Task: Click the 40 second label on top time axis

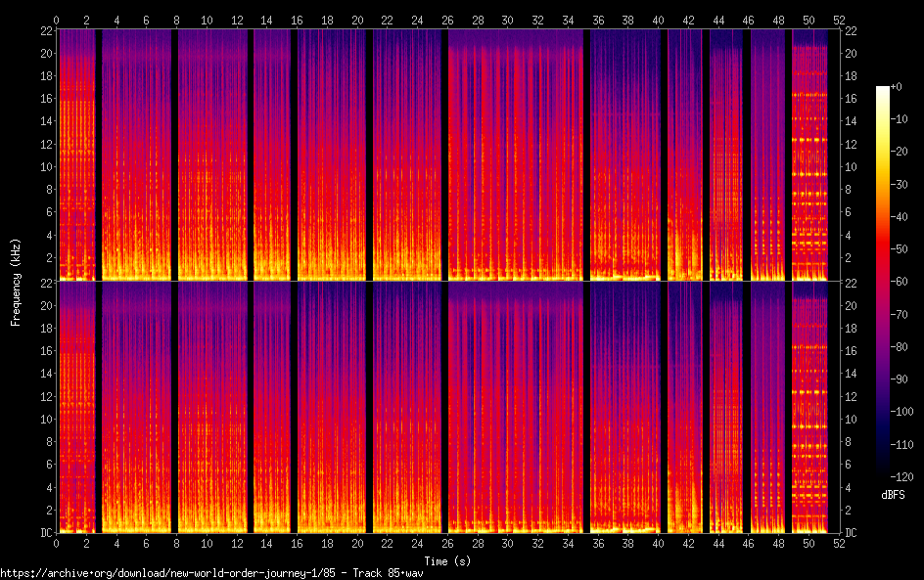Action: point(658,20)
